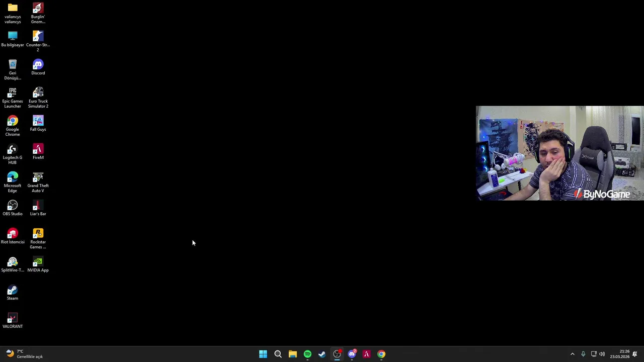644x362 pixels.
Task: Select Rockstar Games Launcher desktop icon
Action: pyautogui.click(x=38, y=238)
